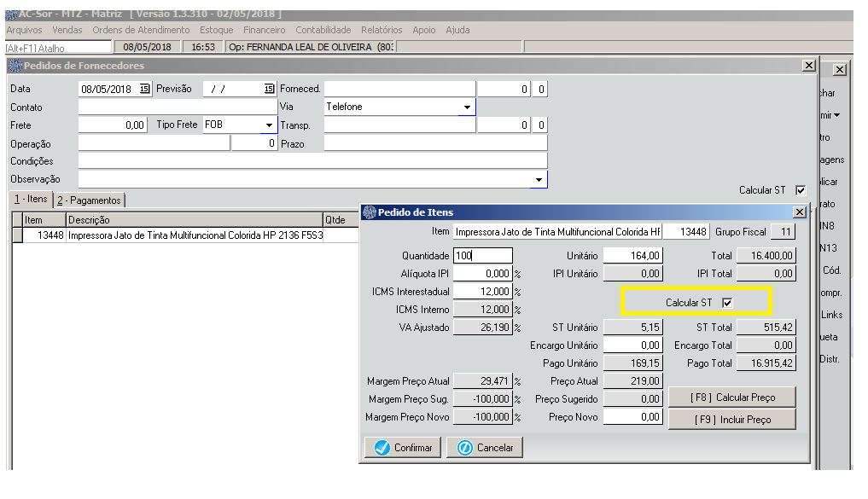Switch to the 1 - Itens tab
The image size is (868, 499).
[31, 199]
